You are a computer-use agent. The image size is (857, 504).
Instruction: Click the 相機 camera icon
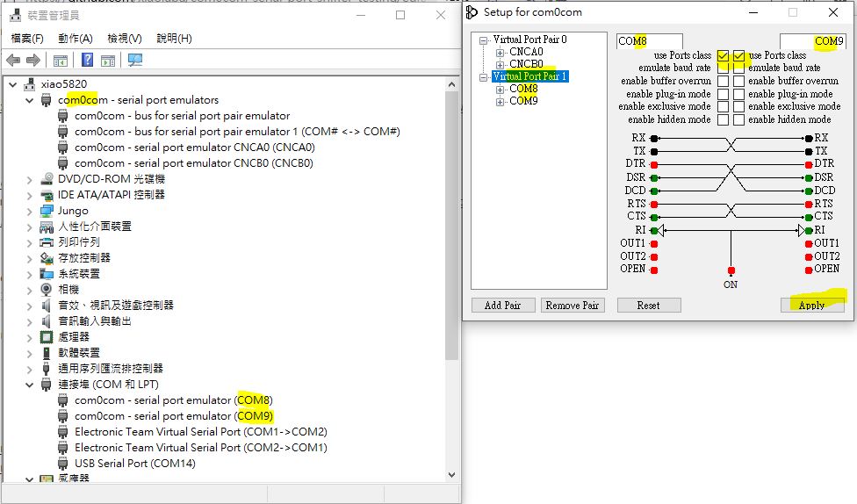(47, 289)
